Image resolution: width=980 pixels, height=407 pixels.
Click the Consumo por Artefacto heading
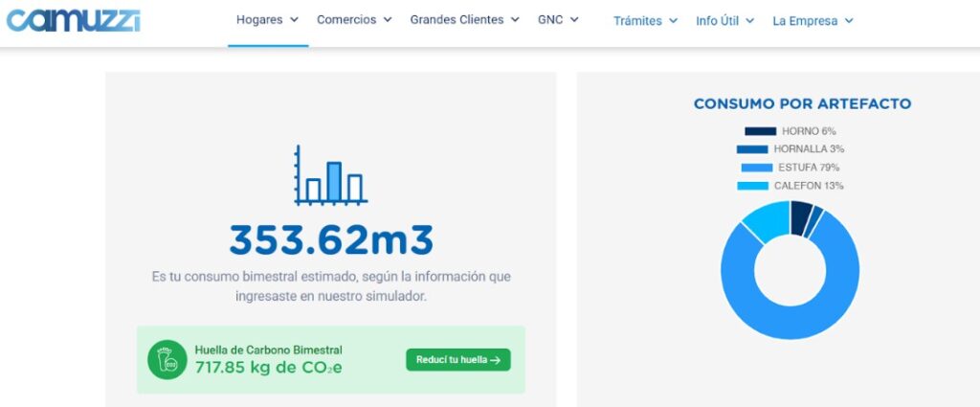(803, 103)
